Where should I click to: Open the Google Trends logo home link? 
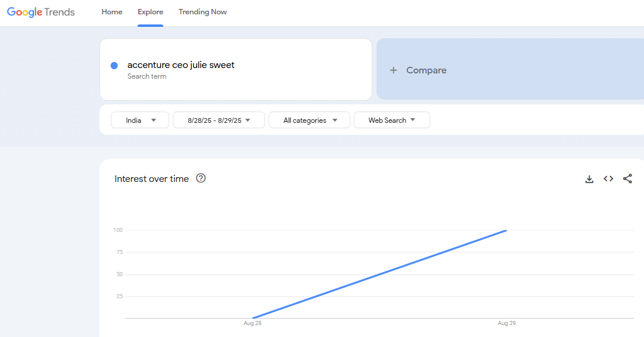(x=41, y=12)
